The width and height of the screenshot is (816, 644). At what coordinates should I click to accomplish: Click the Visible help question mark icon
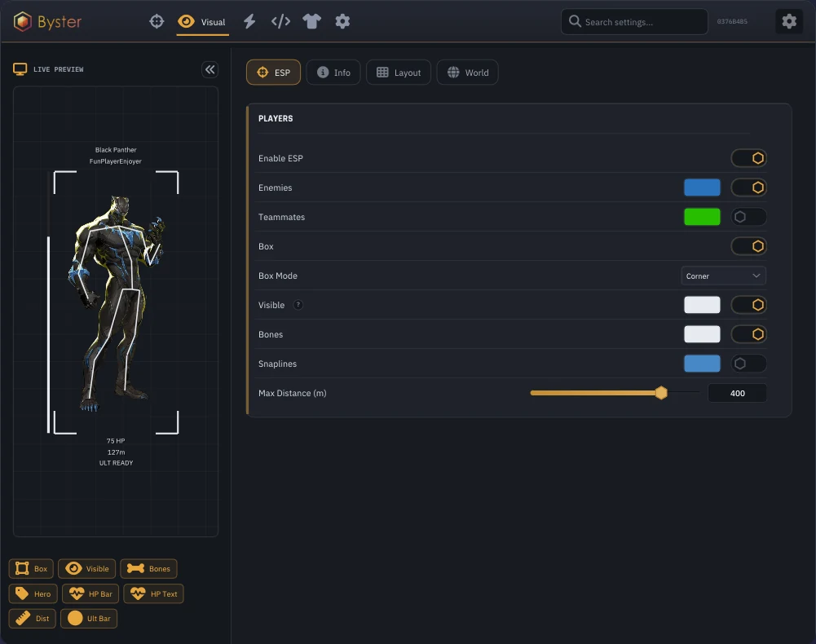coord(298,305)
